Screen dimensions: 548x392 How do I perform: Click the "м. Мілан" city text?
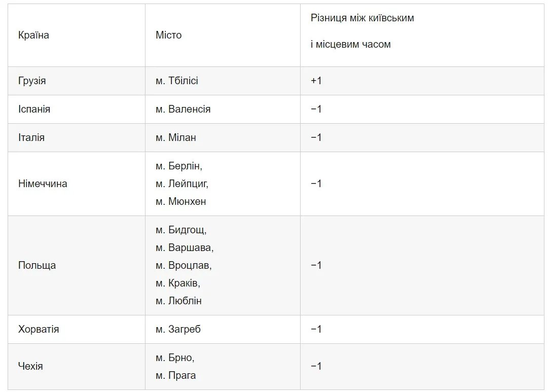pos(176,137)
